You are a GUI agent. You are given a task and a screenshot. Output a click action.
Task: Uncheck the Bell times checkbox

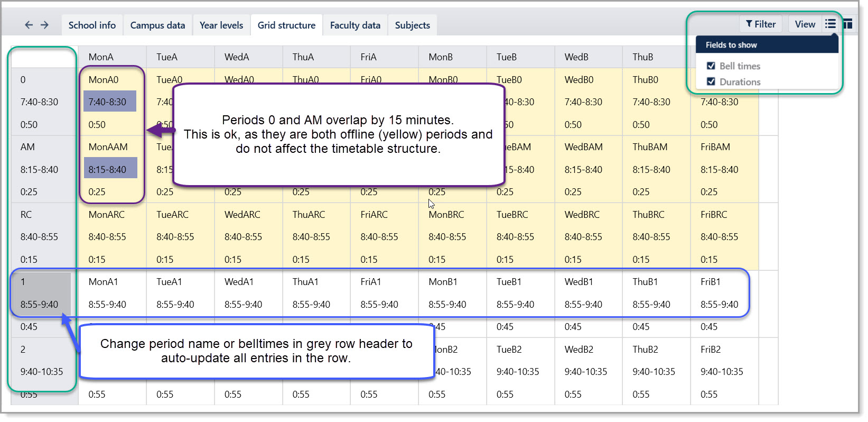pos(711,66)
